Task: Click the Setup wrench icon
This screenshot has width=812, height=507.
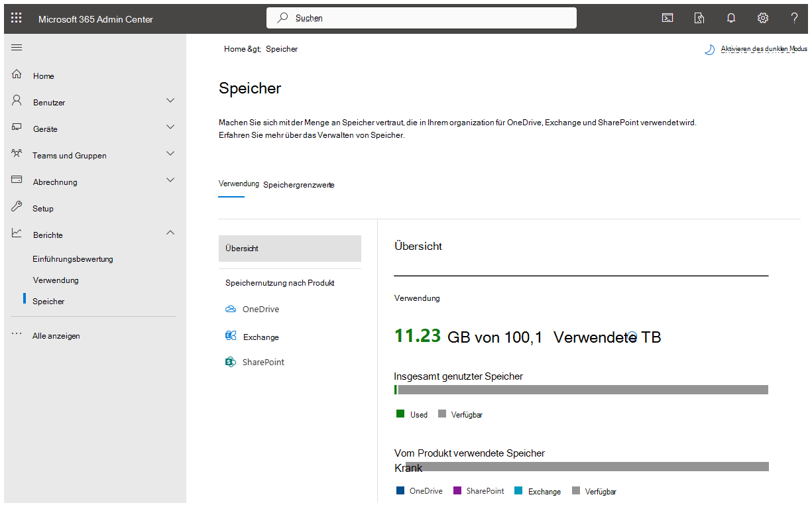Action: point(17,207)
